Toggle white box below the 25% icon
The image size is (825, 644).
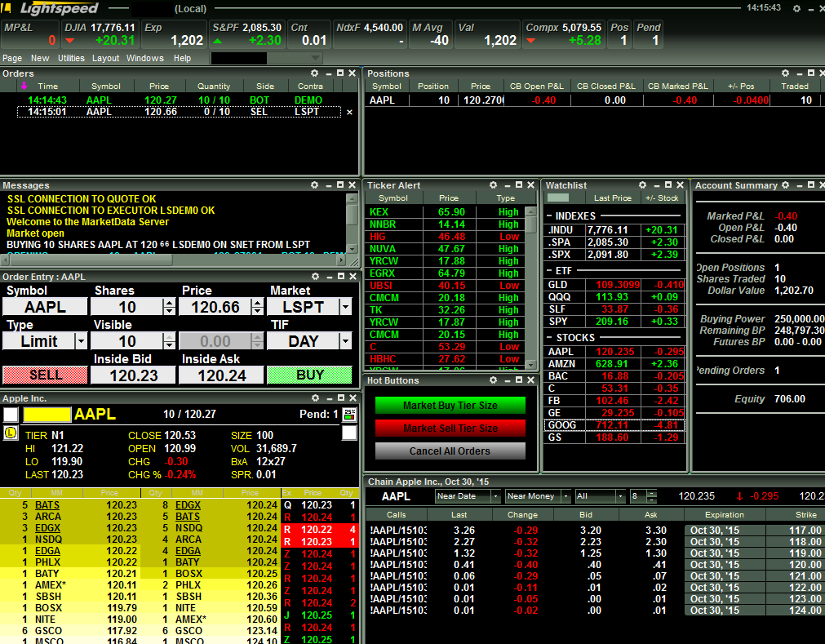point(349,433)
